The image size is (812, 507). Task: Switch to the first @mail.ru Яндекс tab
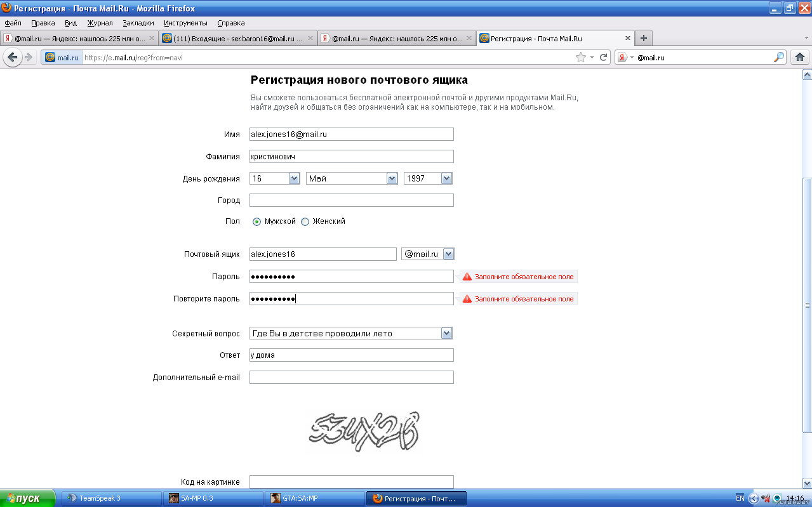pos(79,38)
